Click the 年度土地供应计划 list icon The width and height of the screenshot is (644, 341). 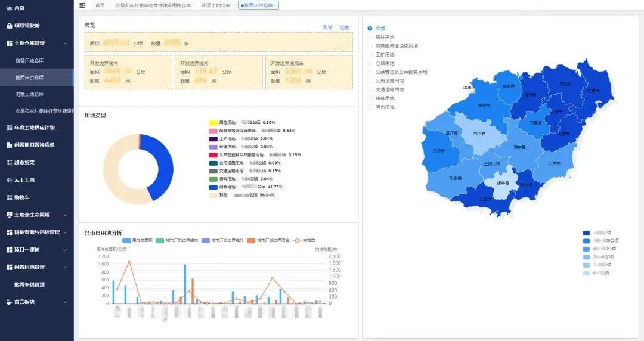9,128
